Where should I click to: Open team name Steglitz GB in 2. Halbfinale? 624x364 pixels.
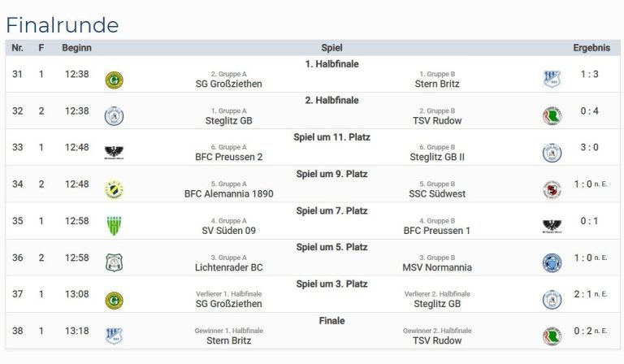[x=229, y=121]
